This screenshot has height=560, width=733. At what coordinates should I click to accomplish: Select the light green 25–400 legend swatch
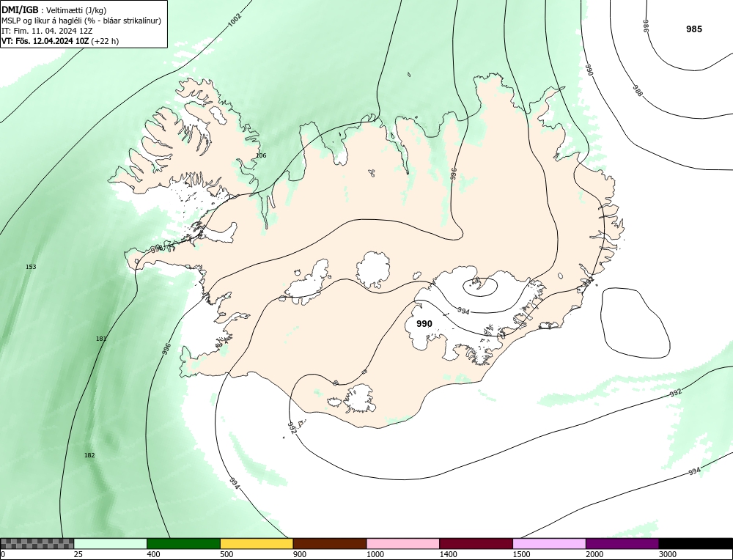(x=111, y=544)
